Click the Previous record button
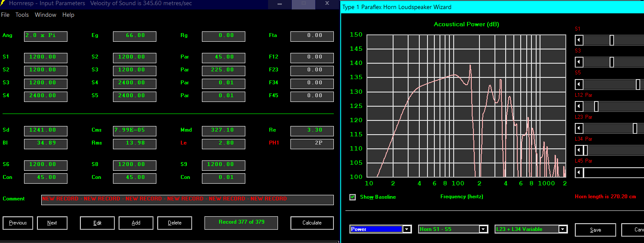644x243 pixels. 18,223
